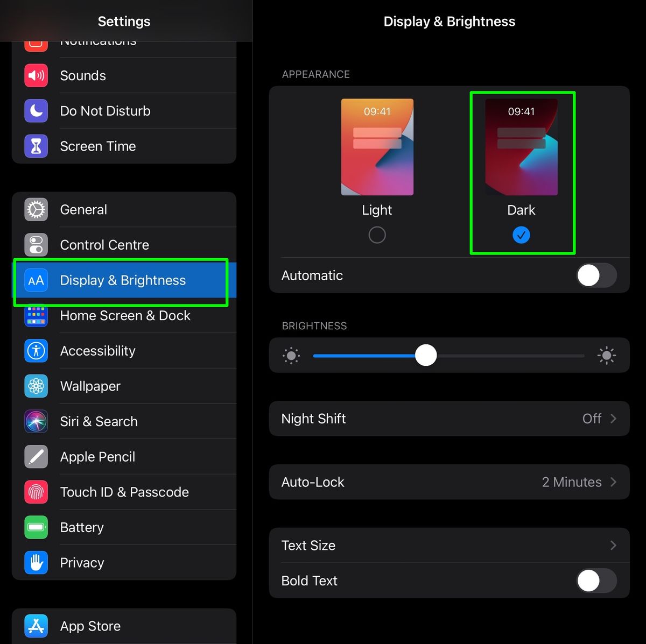Tap the Do Not Disturb moon icon
This screenshot has width=646, height=644.
[36, 111]
